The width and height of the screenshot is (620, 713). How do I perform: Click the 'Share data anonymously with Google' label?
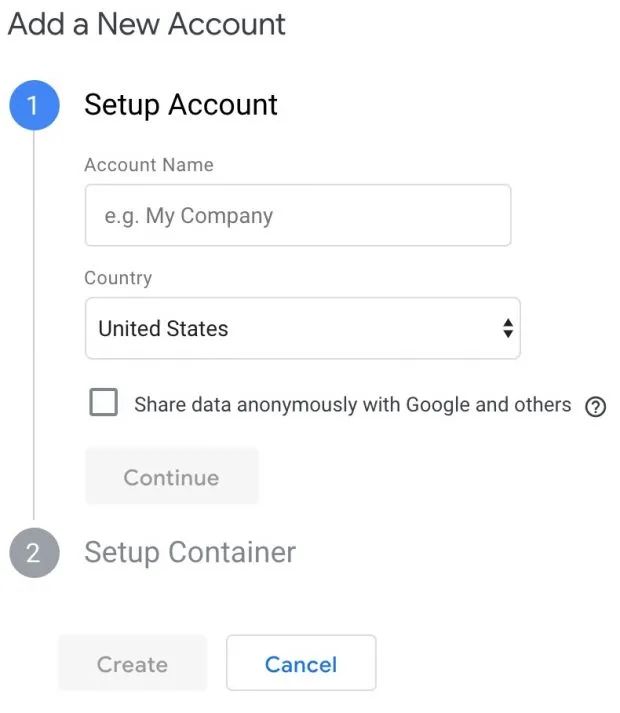pyautogui.click(x=268, y=405)
